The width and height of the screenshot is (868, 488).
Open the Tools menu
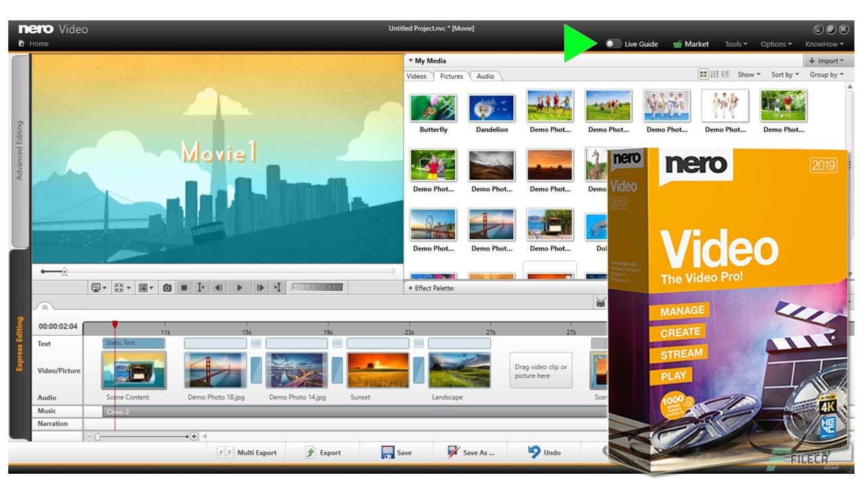(735, 43)
